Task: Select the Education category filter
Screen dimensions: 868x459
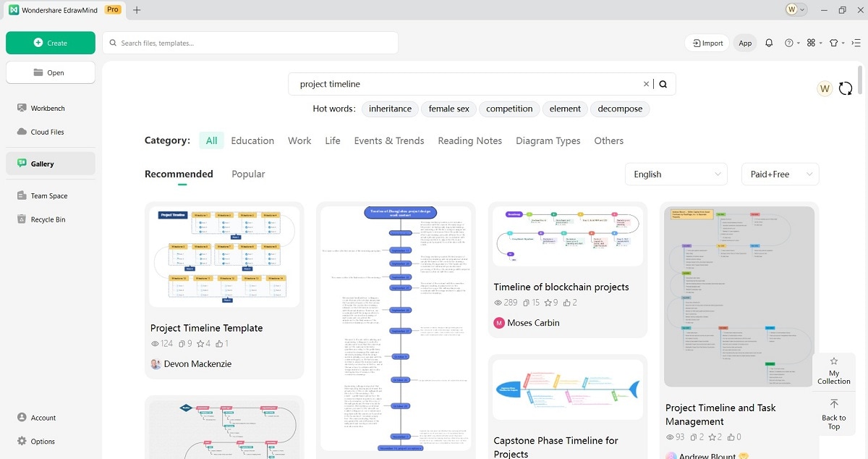Action: coord(252,140)
